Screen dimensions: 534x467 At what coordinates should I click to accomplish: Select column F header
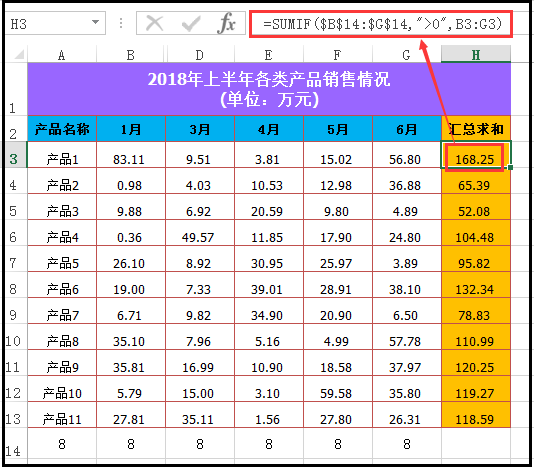tap(337, 55)
